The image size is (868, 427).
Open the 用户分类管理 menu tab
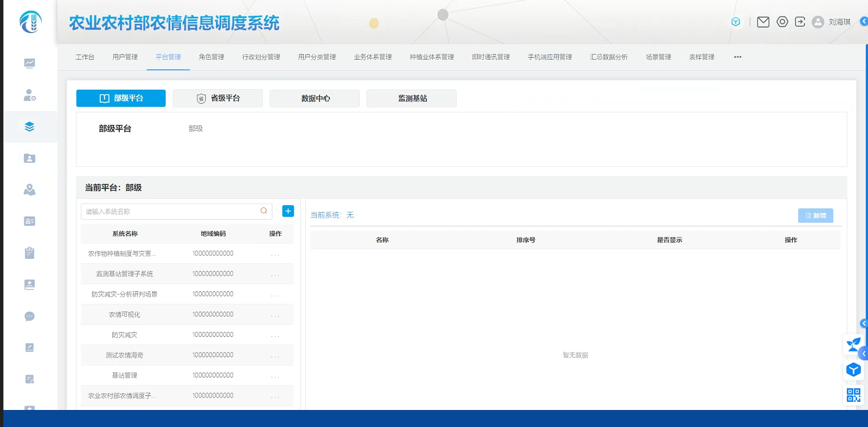317,57
